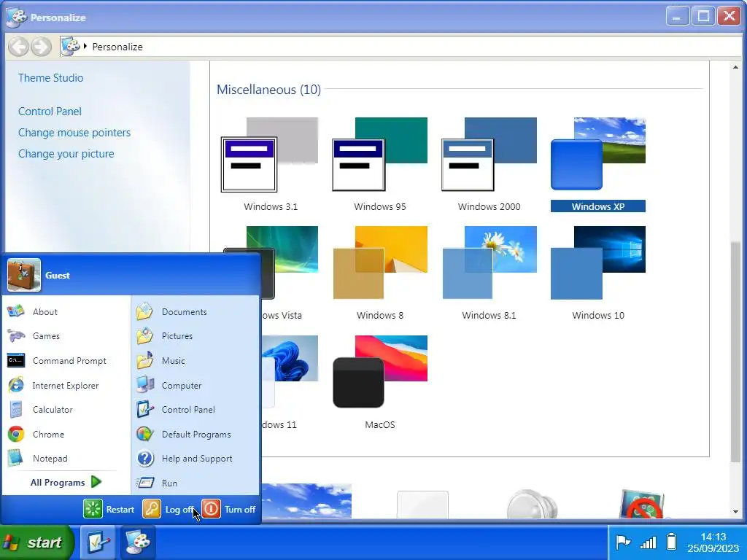This screenshot has height=560, width=747.
Task: Open Default Programs entry
Action: tap(196, 435)
